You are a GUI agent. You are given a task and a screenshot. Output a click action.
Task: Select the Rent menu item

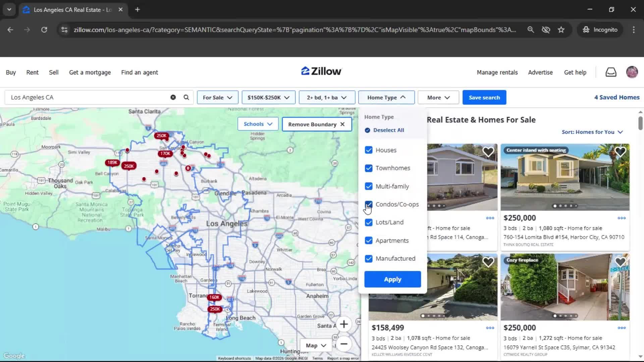click(x=32, y=72)
